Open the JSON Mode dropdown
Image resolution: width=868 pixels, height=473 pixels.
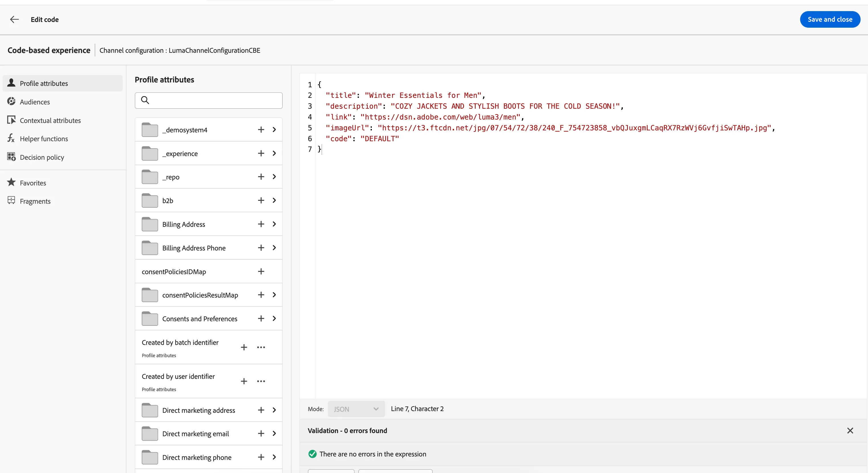click(x=356, y=409)
